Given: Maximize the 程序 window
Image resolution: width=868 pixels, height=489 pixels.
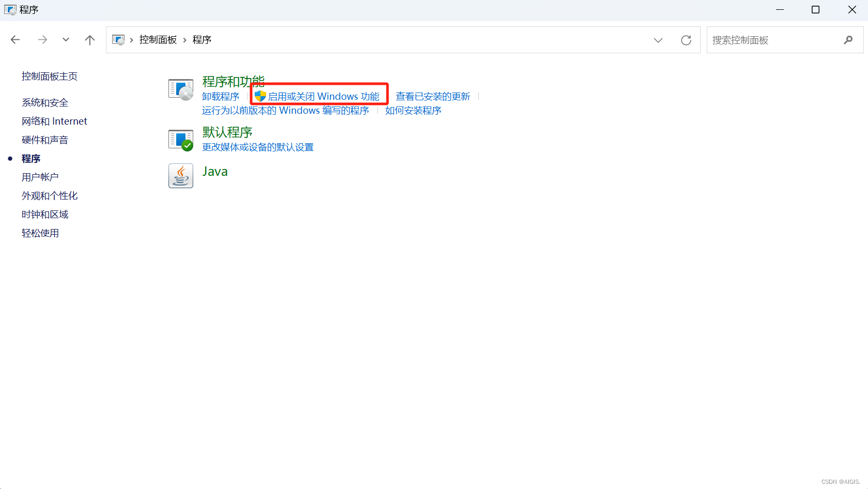Looking at the screenshot, I should click(x=816, y=10).
